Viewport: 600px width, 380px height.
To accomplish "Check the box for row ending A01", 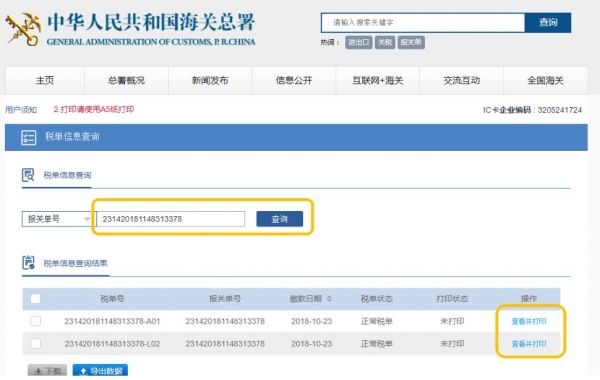I will 36,321.
